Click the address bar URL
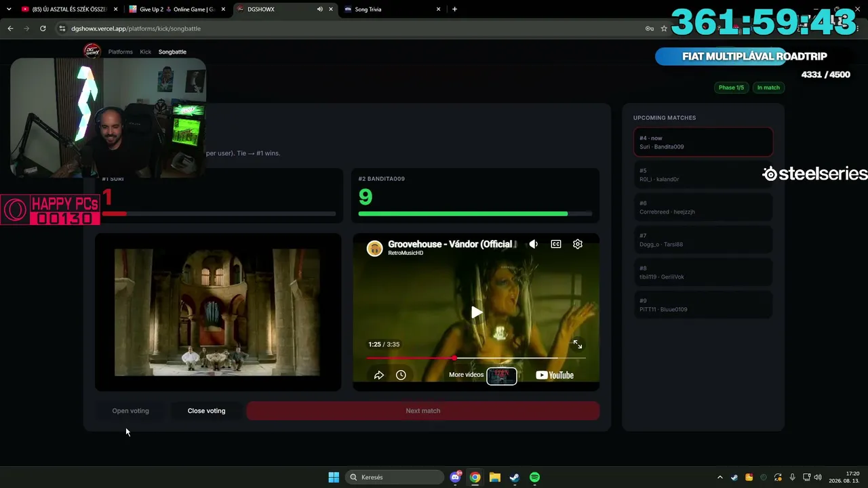868x488 pixels. (x=136, y=28)
